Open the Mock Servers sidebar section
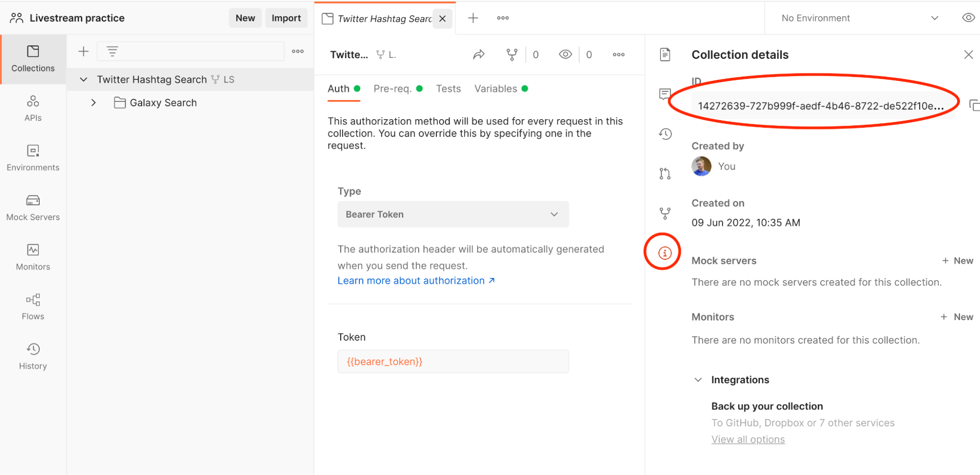980x475 pixels. 33,208
